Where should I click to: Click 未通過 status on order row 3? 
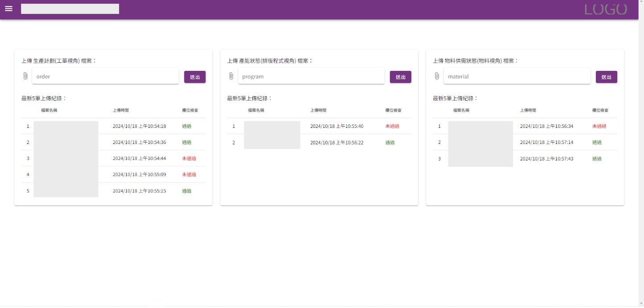(189, 158)
